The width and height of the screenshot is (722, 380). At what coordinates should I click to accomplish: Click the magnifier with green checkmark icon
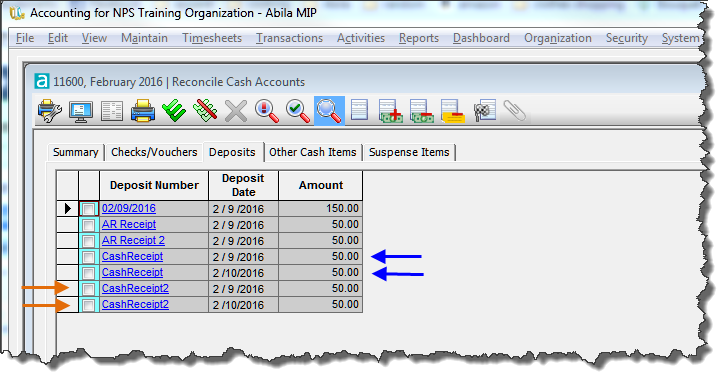298,111
